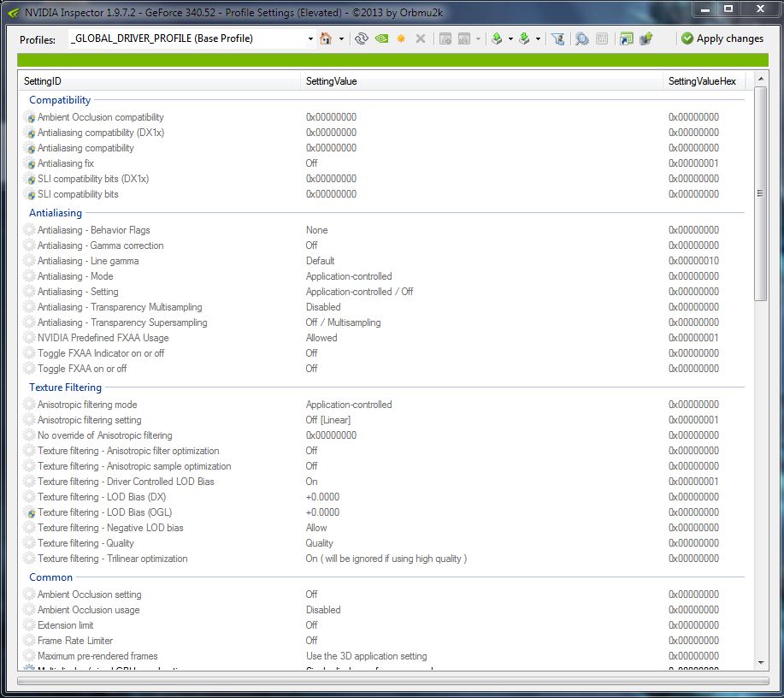Click the Compatibility group header
This screenshot has height=698, width=784.
click(60, 99)
